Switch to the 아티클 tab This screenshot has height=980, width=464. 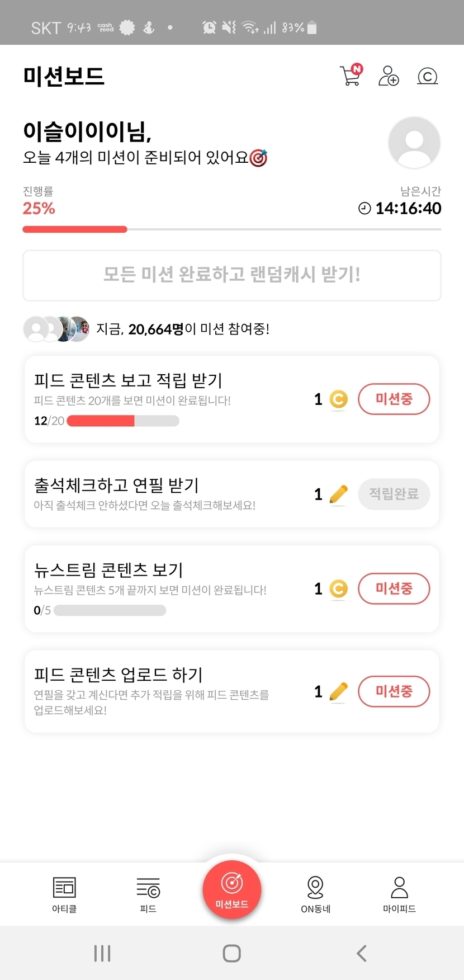pos(64,894)
